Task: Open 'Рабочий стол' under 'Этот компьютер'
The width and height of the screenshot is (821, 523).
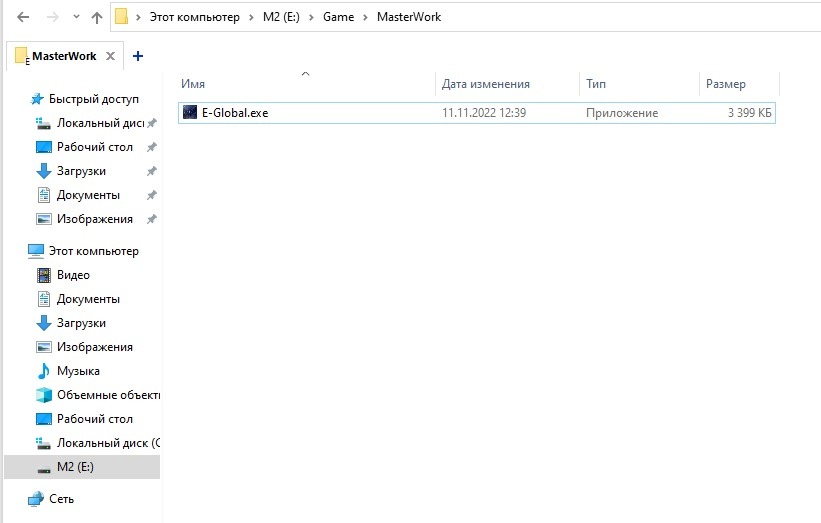Action: tap(94, 419)
